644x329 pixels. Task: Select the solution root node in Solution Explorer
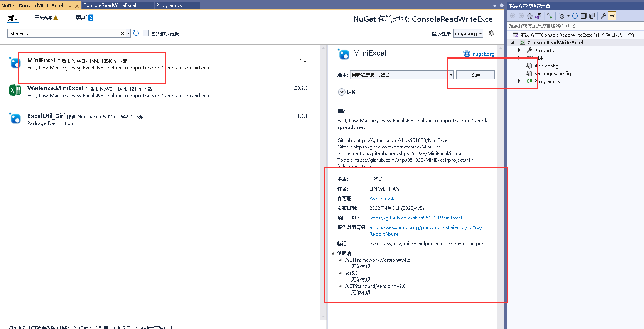click(577, 35)
